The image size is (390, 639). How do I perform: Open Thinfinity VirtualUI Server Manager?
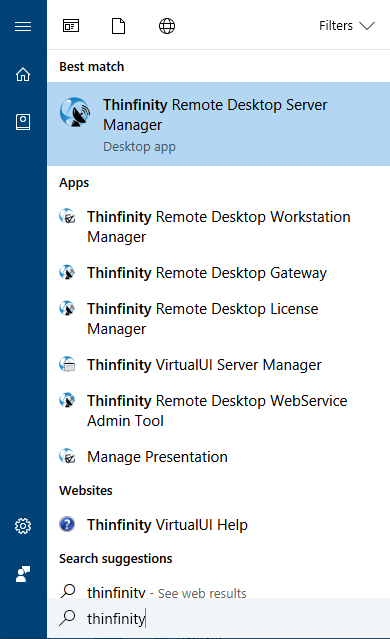pos(218,365)
